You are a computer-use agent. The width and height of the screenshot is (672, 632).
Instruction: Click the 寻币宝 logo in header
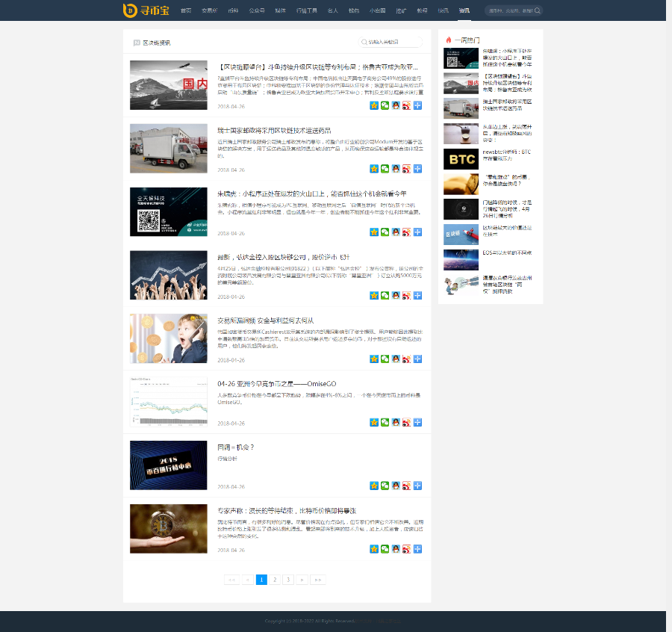(x=146, y=10)
